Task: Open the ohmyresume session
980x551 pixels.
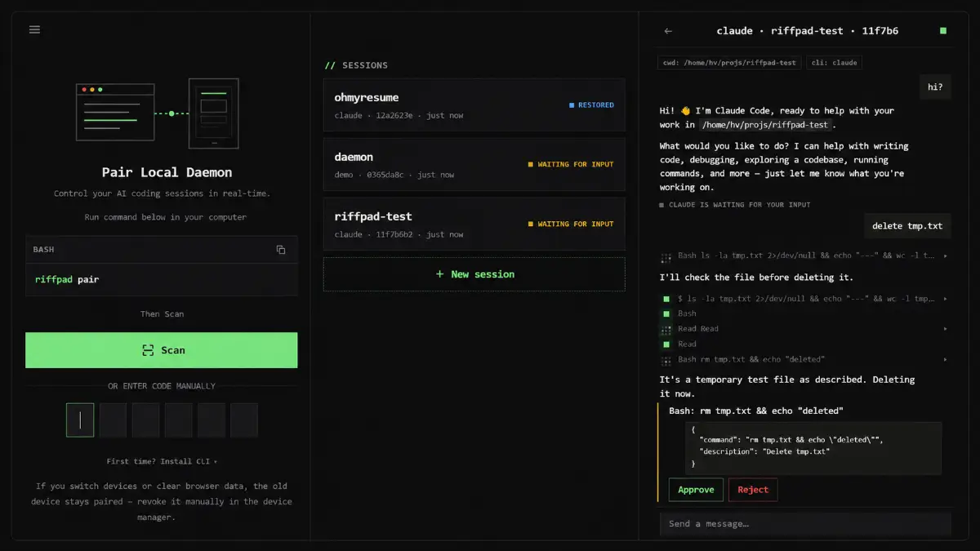Action: tap(474, 105)
